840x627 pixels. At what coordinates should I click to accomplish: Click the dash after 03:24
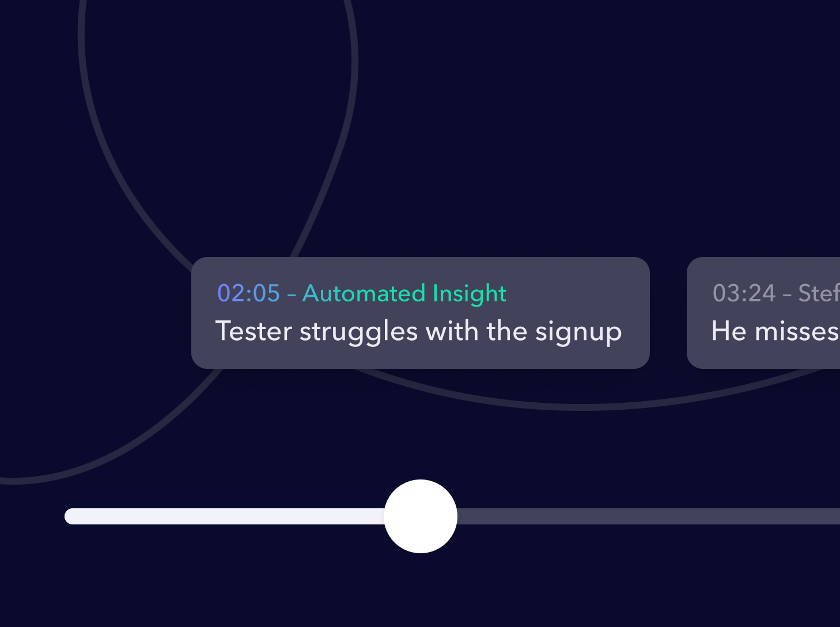787,294
